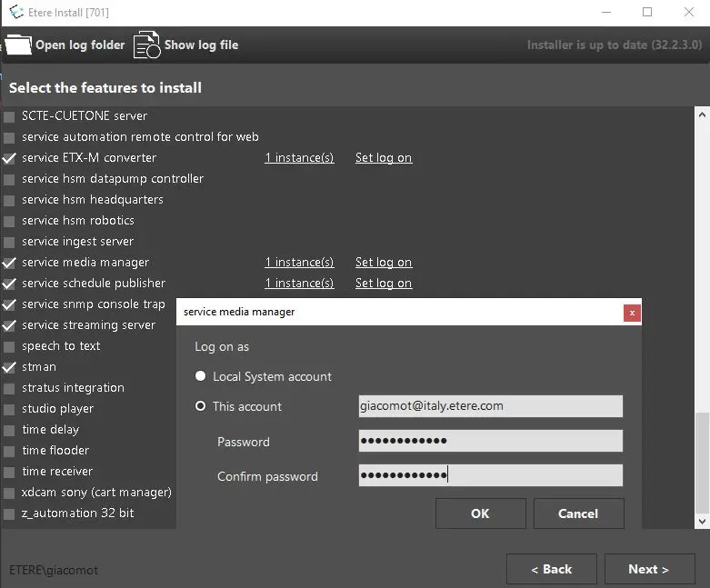Select the This account radio button

(201, 406)
